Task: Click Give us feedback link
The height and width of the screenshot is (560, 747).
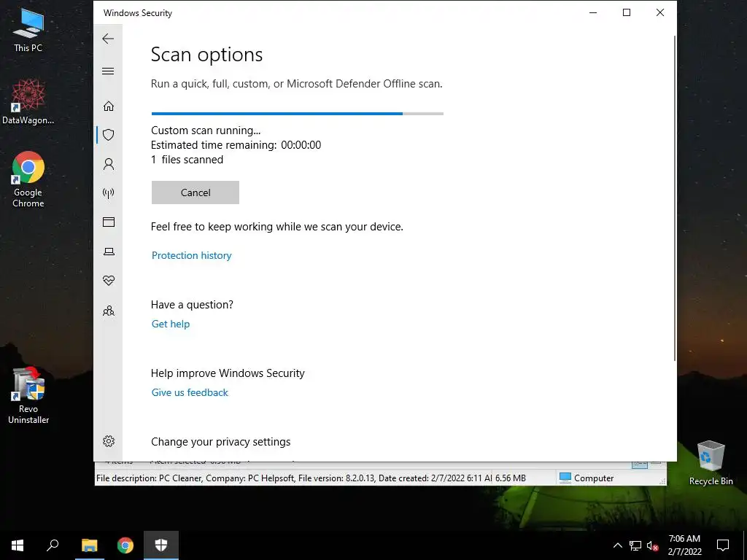Action: point(190,392)
